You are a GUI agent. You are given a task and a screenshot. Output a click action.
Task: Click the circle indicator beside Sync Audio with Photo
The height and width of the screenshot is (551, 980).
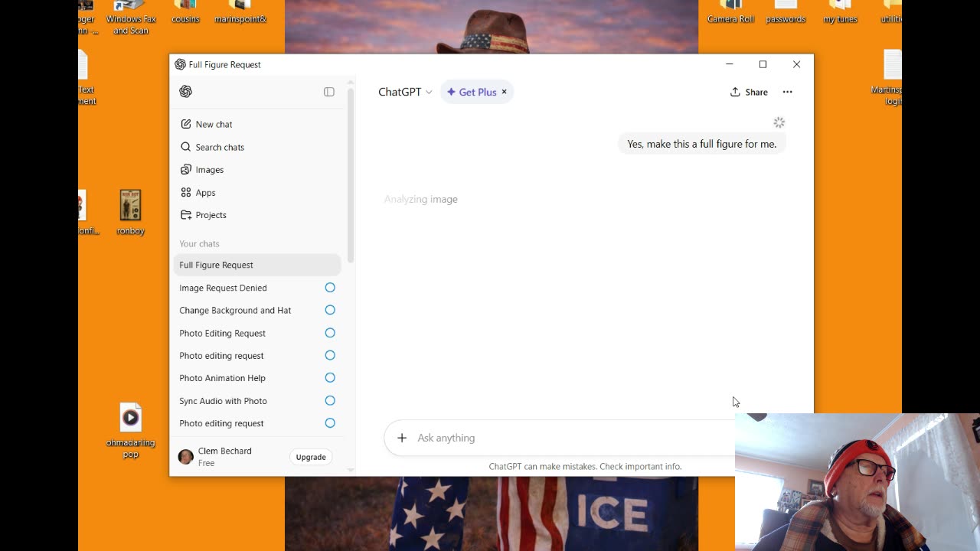point(330,401)
